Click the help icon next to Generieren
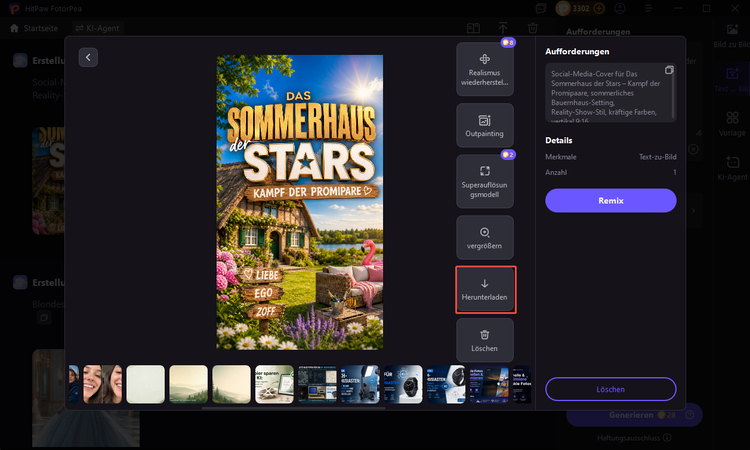Viewport: 750px width, 450px height. click(690, 415)
